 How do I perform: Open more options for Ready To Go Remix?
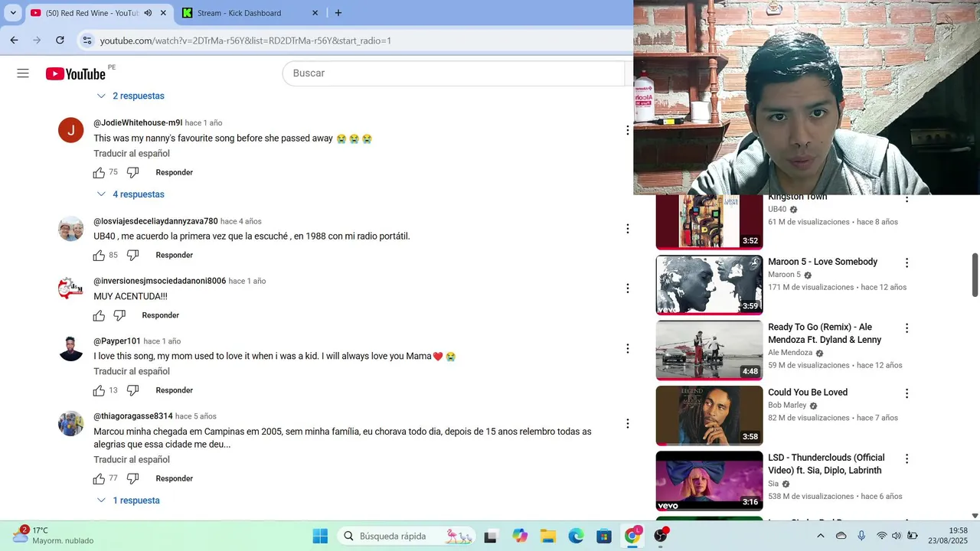[x=906, y=328]
